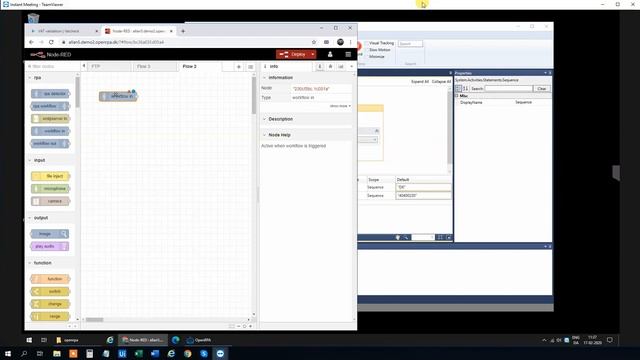Open OpenRPA in the remote taskbar
This screenshot has height=360, width=640.
[x=199, y=340]
